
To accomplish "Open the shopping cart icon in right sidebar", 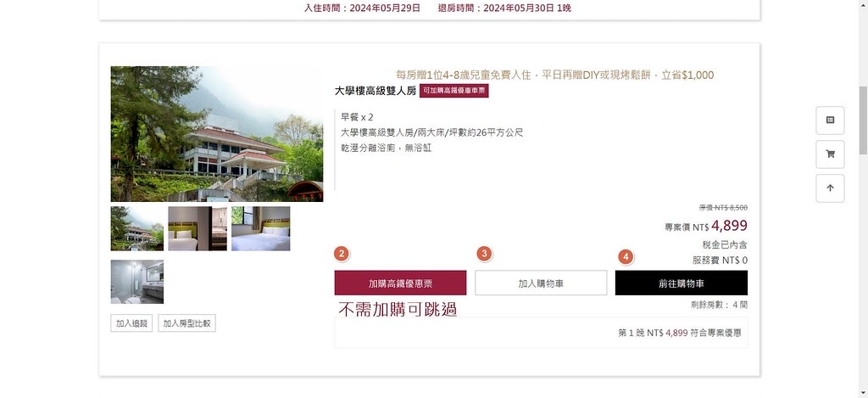I will [x=830, y=154].
